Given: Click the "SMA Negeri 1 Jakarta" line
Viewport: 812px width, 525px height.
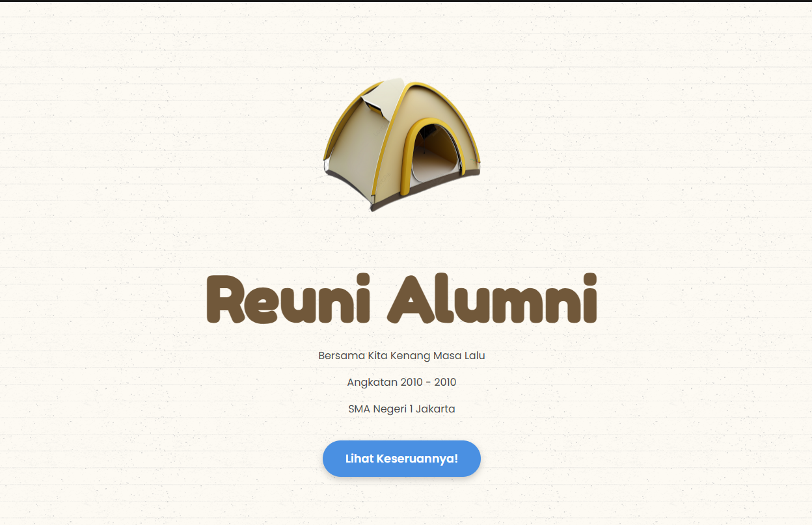Looking at the screenshot, I should tap(401, 409).
